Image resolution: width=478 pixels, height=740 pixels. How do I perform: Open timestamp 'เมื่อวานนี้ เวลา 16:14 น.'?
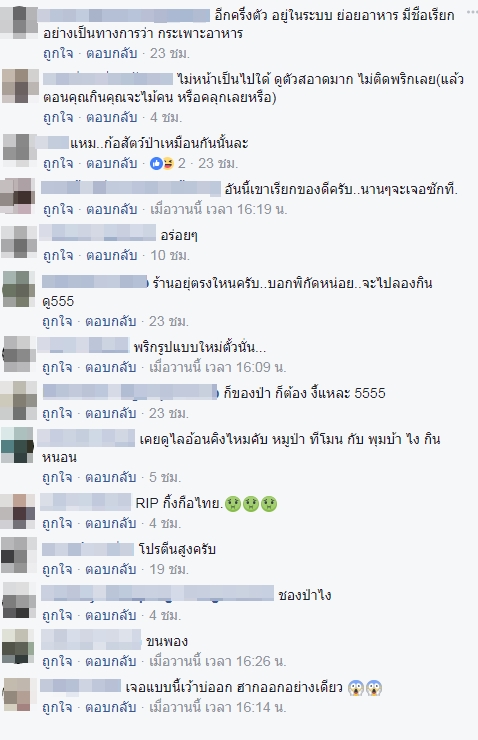click(218, 707)
